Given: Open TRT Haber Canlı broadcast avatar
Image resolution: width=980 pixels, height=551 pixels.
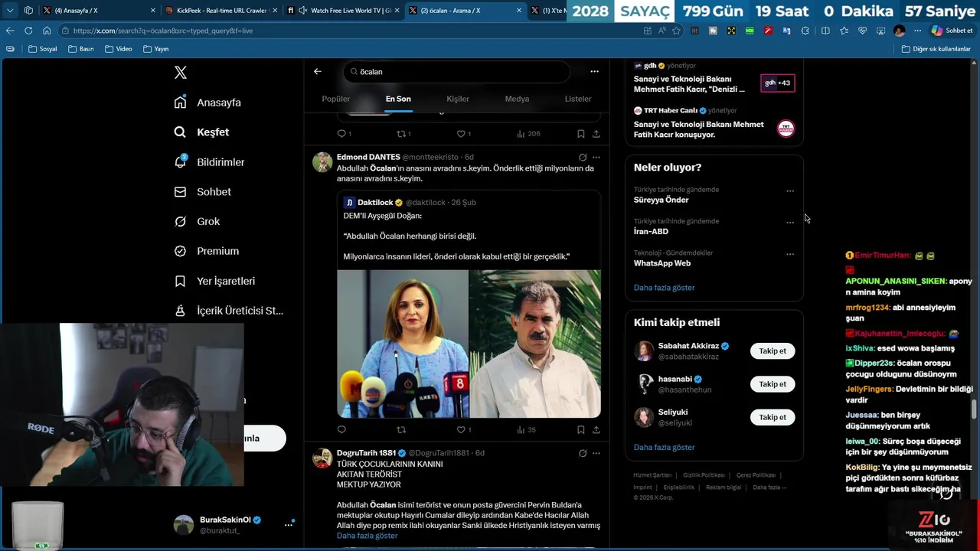Looking at the screenshot, I should [786, 129].
